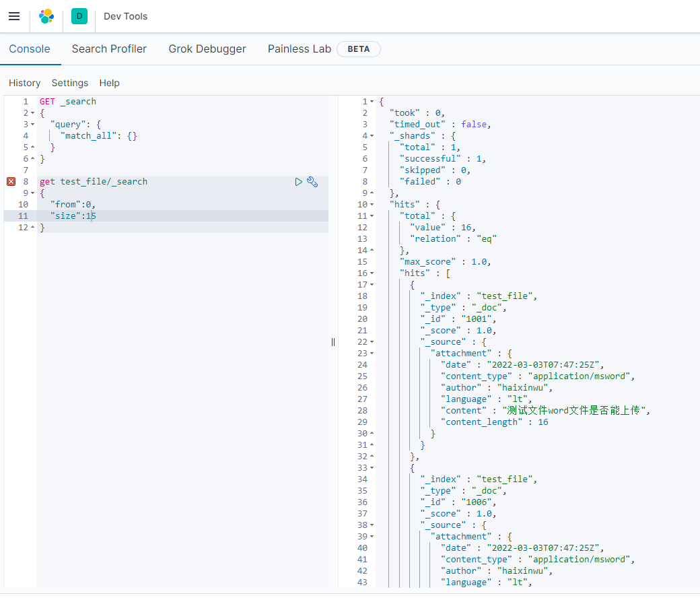Open the console Help

pyautogui.click(x=109, y=83)
